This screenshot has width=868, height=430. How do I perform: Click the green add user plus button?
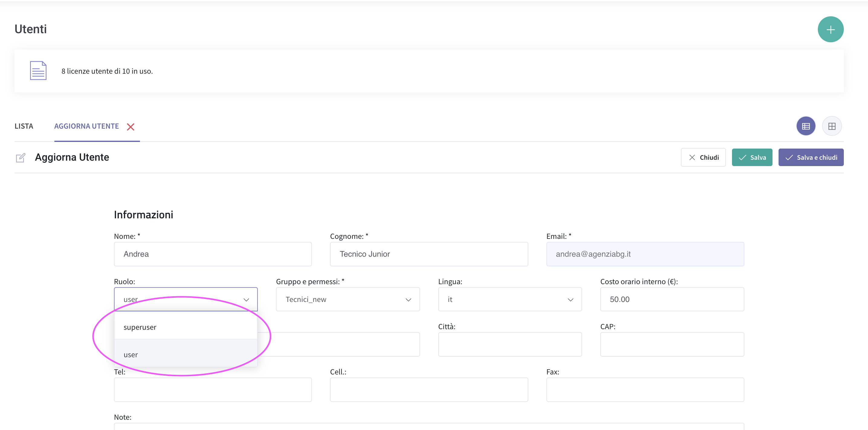(x=830, y=29)
